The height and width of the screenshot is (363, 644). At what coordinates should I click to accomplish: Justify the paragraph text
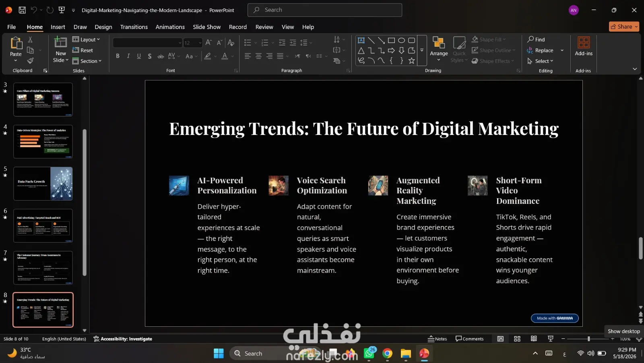click(280, 56)
